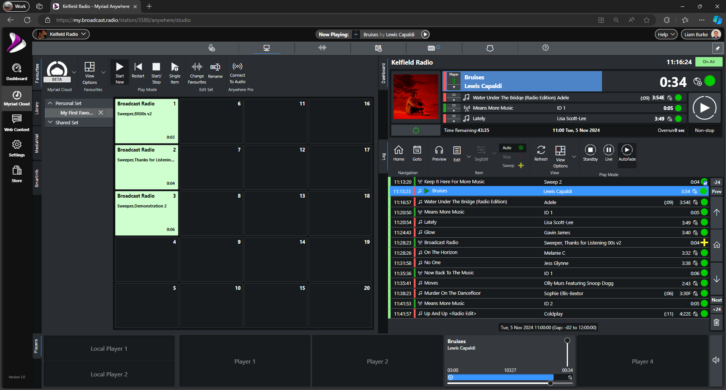Open Settings gear in left sidebar
Screen dimensions: 726x390
pyautogui.click(x=16, y=148)
